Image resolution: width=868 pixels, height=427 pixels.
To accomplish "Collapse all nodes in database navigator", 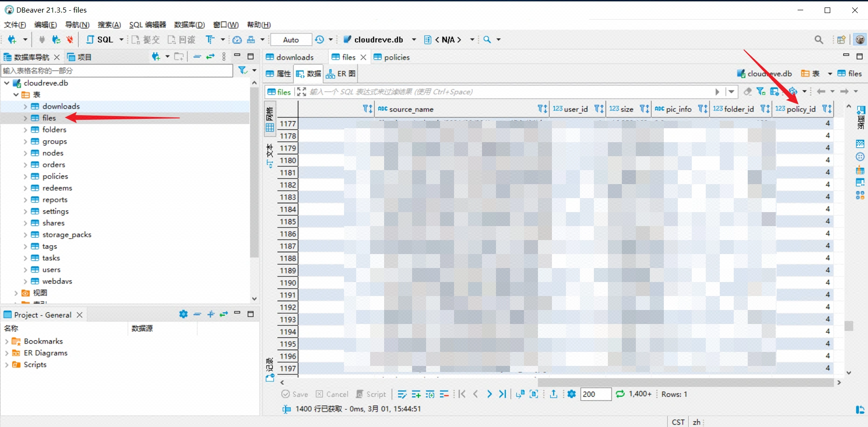I will point(197,56).
